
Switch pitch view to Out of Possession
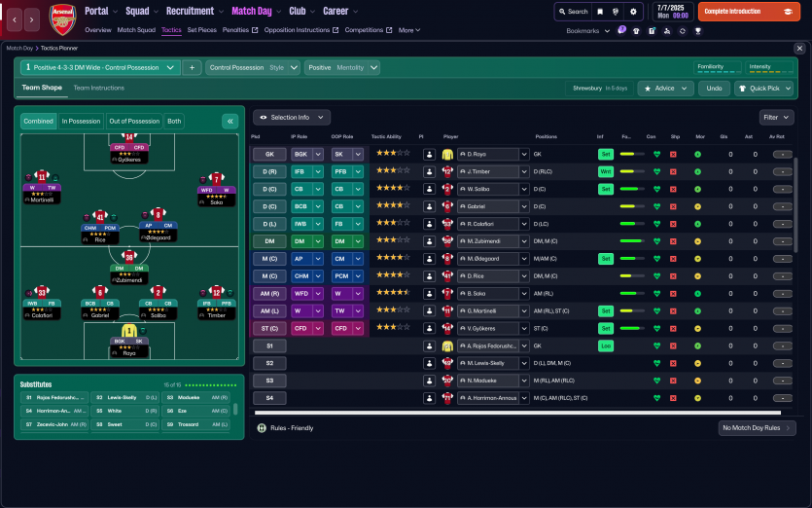(133, 122)
